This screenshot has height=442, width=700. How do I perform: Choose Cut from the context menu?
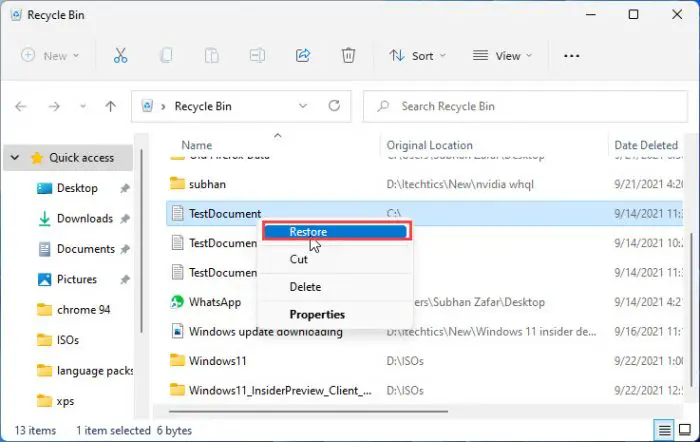(x=335, y=259)
